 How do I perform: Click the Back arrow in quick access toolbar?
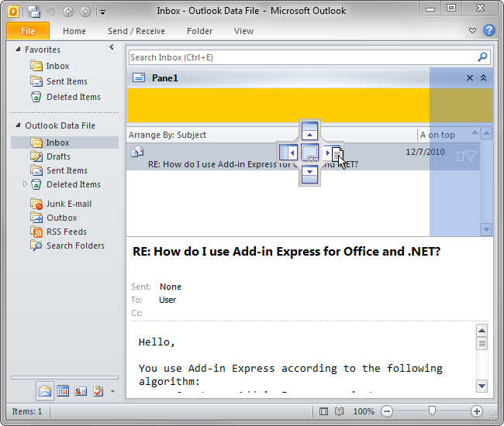tap(68, 12)
